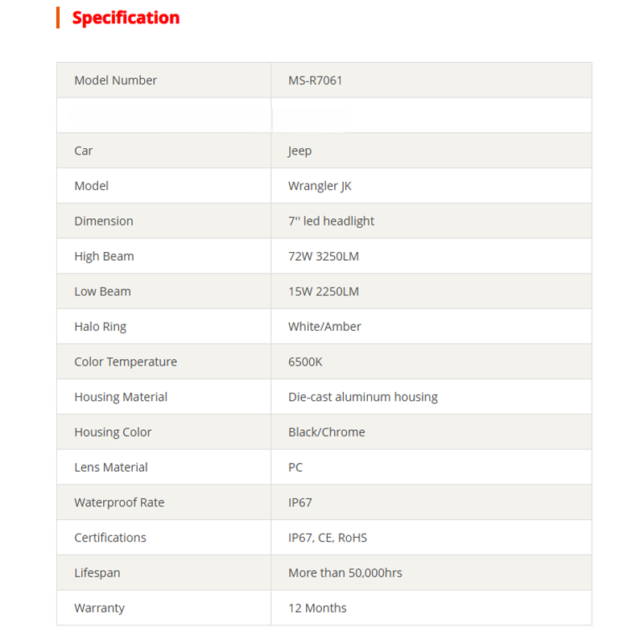Select the Die-cast aluminum housing text

pos(363,397)
